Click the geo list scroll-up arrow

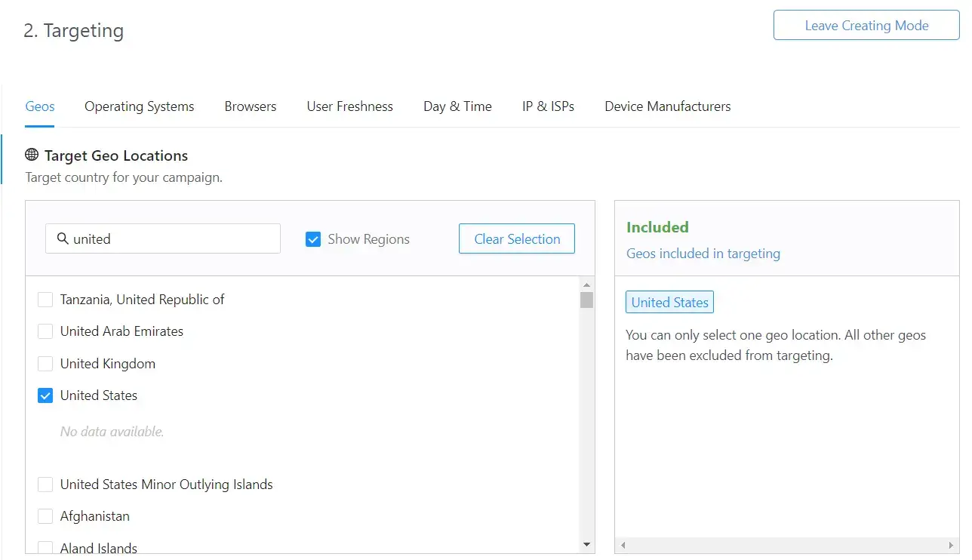tap(586, 284)
